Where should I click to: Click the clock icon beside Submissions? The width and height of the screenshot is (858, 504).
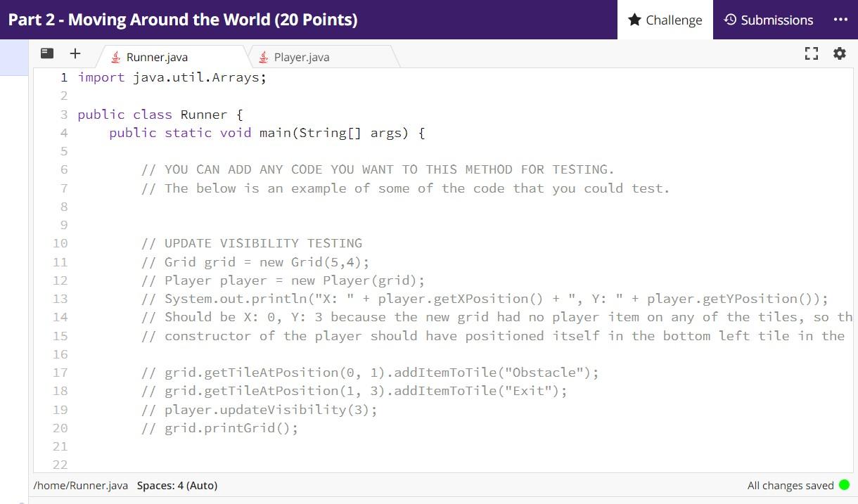click(x=732, y=20)
